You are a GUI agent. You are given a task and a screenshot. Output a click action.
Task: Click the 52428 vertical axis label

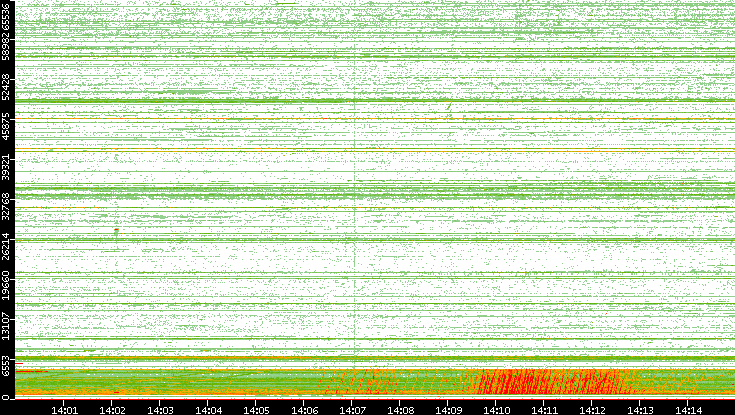coord(7,88)
